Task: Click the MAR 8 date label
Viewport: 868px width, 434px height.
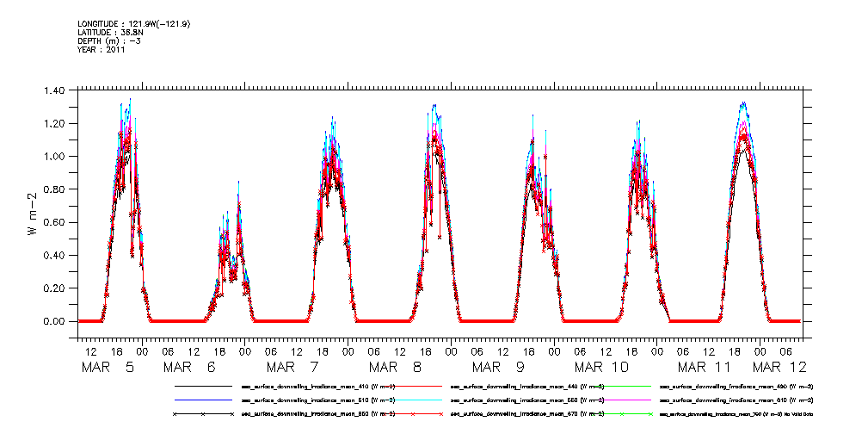Action: click(396, 368)
